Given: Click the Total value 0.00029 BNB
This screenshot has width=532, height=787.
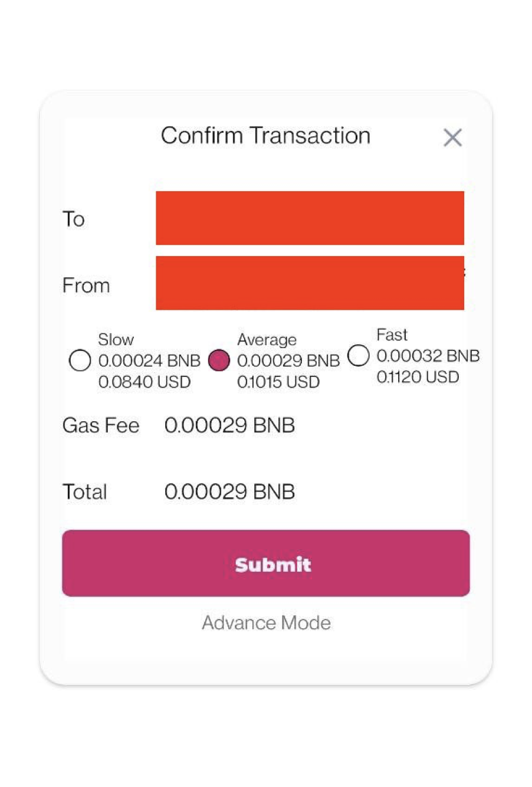Looking at the screenshot, I should tap(229, 491).
